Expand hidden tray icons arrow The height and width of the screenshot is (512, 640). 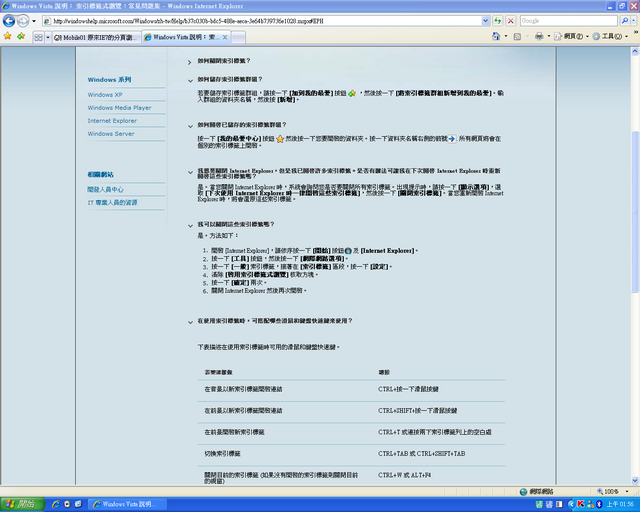(571, 505)
